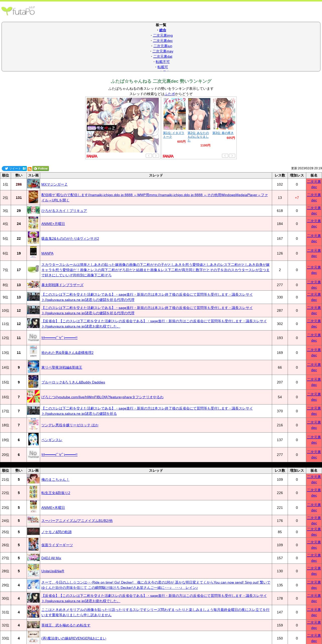Open the 吸血鬼2&もののがたり&ヴィンサガ2 thread
Screen dimensions: 322x644
70,238
